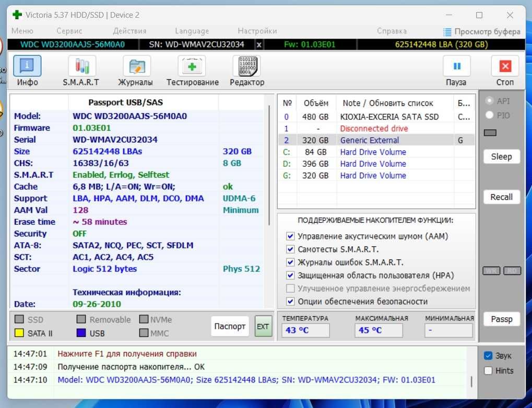Open the Меню menu
Screen dimensions: 532x408
(22, 31)
